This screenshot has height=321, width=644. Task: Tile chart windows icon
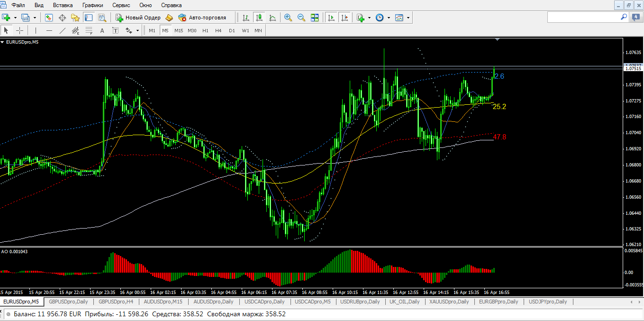315,18
